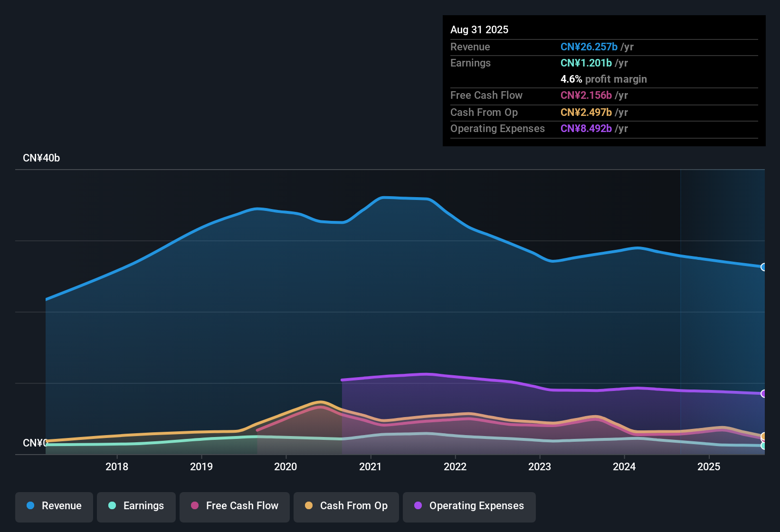Click the Cash From Op endpoint marker
The width and height of the screenshot is (780, 532).
764,436
